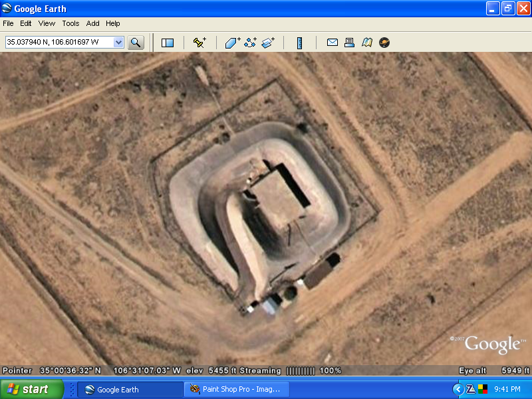Viewport: 532px width, 399px height.
Task: Click the elev 5455 ft status text
Action: click(x=211, y=370)
